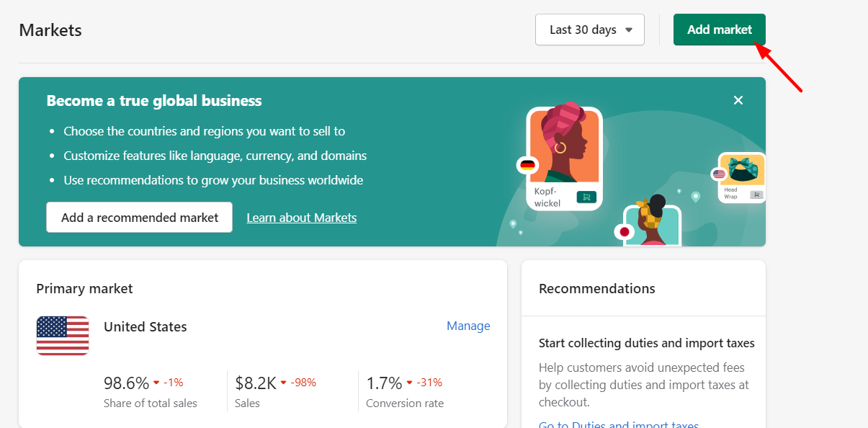Image resolution: width=868 pixels, height=428 pixels.
Task: Click the cart icon on Head Wrap card
Action: pyautogui.click(x=756, y=195)
